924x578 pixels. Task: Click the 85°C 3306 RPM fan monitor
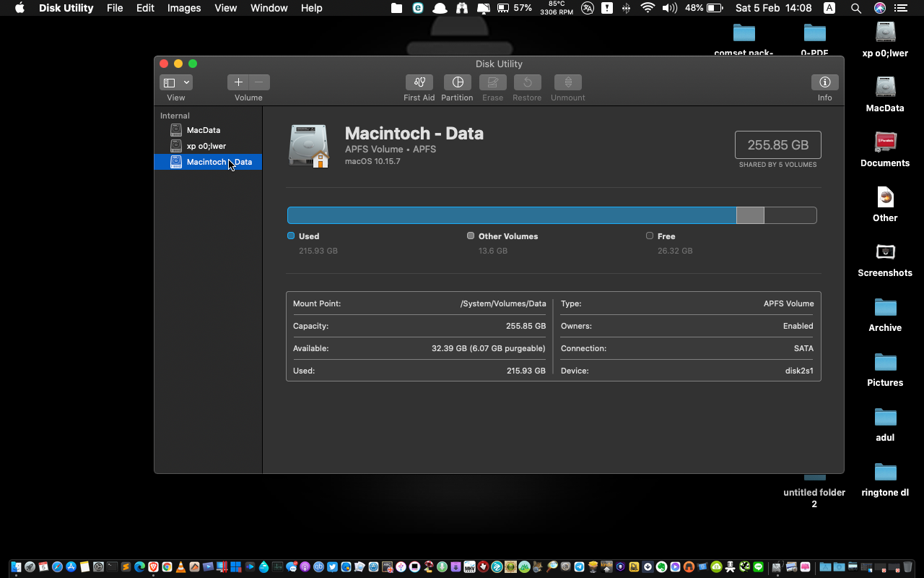(x=557, y=8)
